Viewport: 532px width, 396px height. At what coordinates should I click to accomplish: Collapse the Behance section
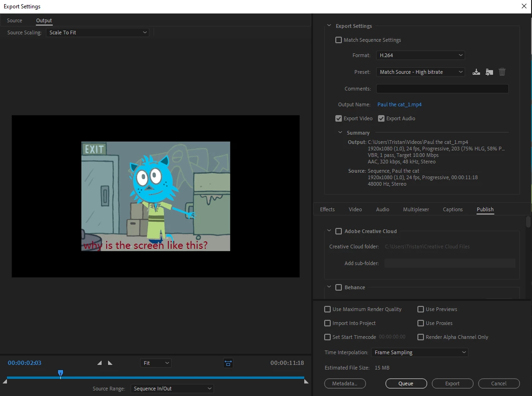coord(329,286)
